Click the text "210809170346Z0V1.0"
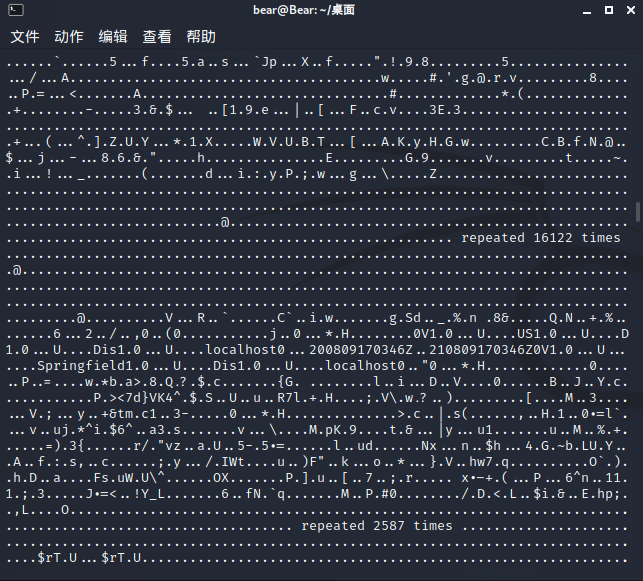The height and width of the screenshot is (581, 643). coord(501,349)
